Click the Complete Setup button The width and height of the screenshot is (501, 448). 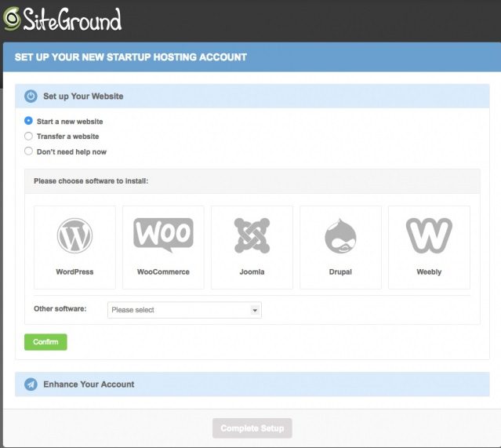pyautogui.click(x=252, y=428)
